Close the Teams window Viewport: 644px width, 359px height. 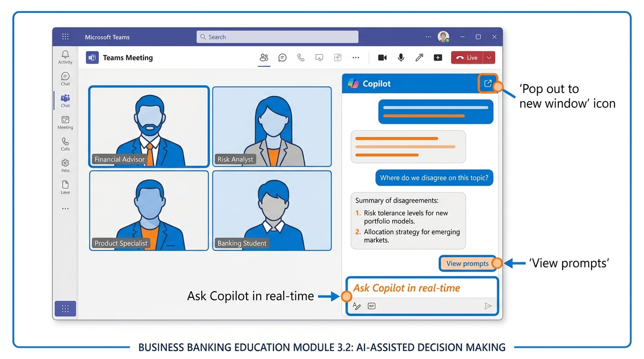494,37
